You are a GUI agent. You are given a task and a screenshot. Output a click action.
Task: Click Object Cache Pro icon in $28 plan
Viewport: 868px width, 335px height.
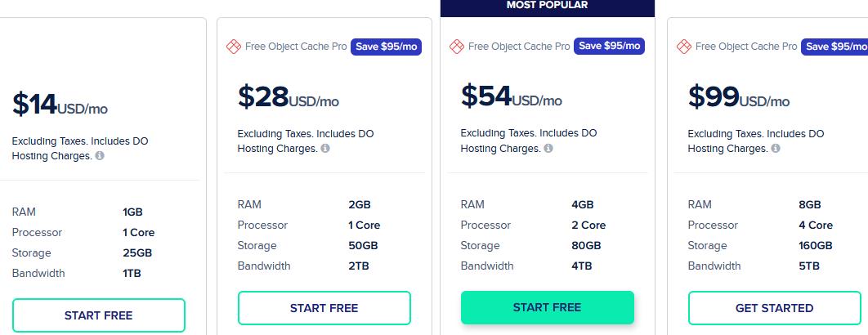[x=234, y=47]
